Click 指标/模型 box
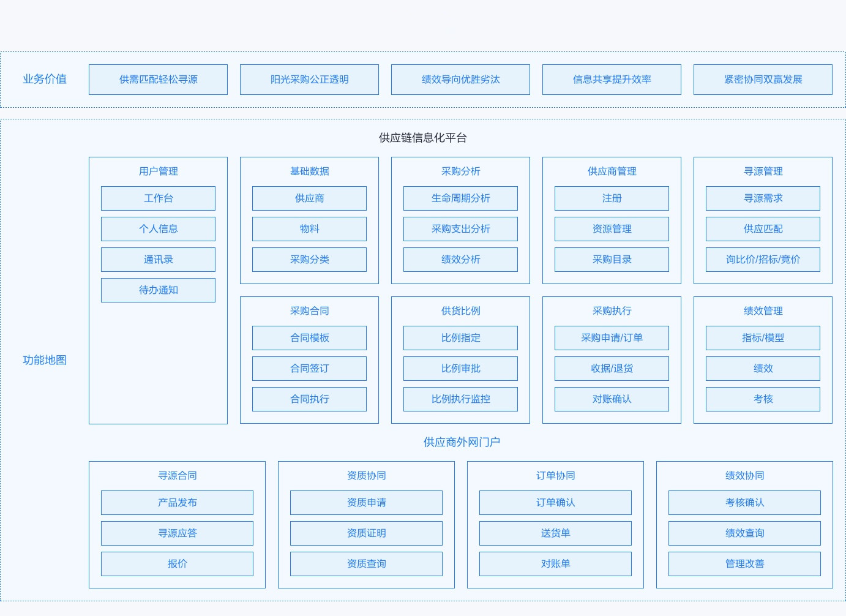Image resolution: width=846 pixels, height=616 pixels. coord(763,338)
